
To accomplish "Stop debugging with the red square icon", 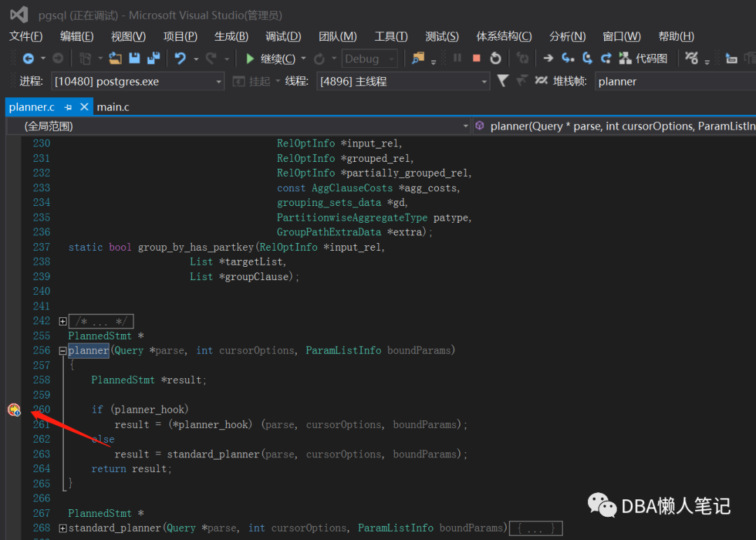I will pyautogui.click(x=477, y=59).
